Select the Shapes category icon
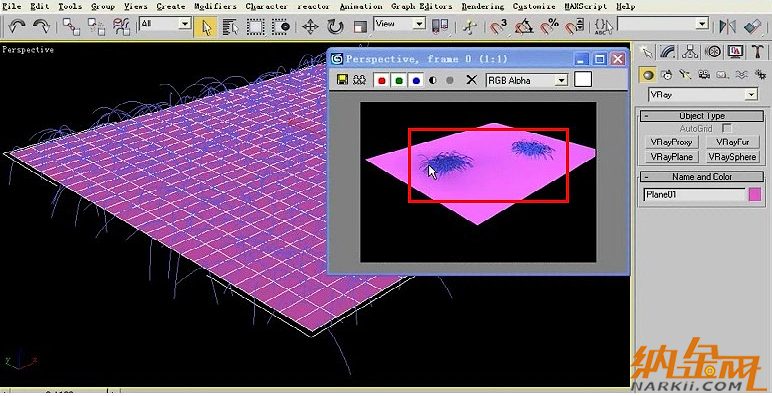 (x=667, y=75)
